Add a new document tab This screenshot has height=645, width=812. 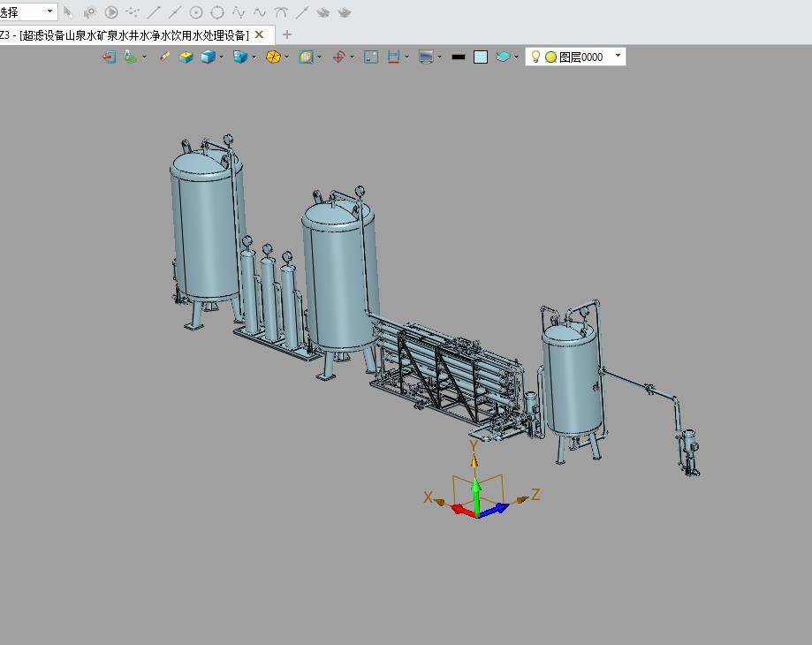[287, 34]
